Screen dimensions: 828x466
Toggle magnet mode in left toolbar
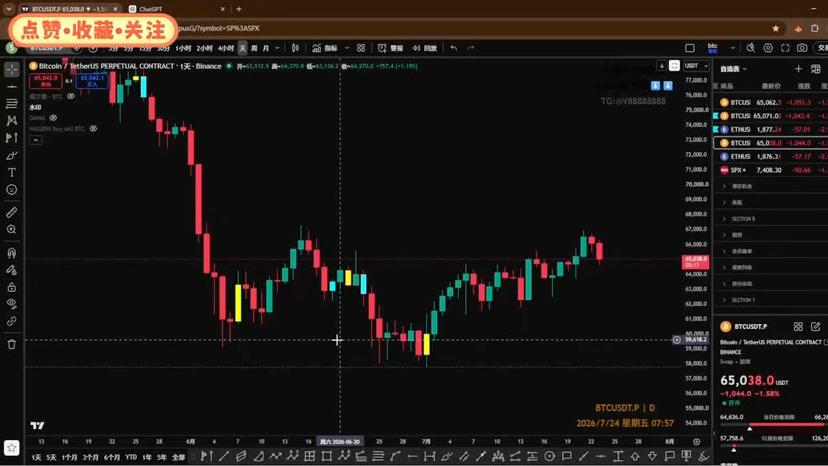click(x=12, y=253)
